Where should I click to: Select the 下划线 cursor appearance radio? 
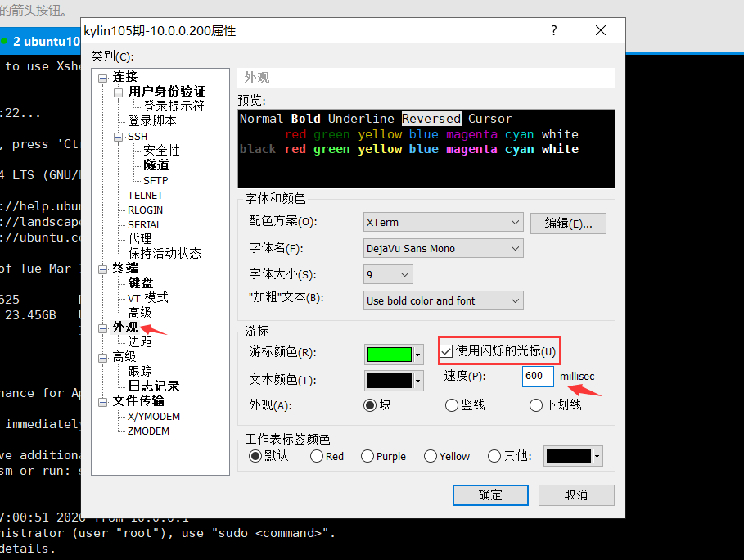(536, 405)
